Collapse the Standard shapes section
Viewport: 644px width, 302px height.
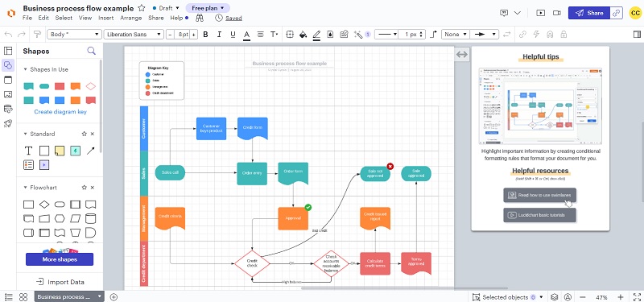[25, 134]
